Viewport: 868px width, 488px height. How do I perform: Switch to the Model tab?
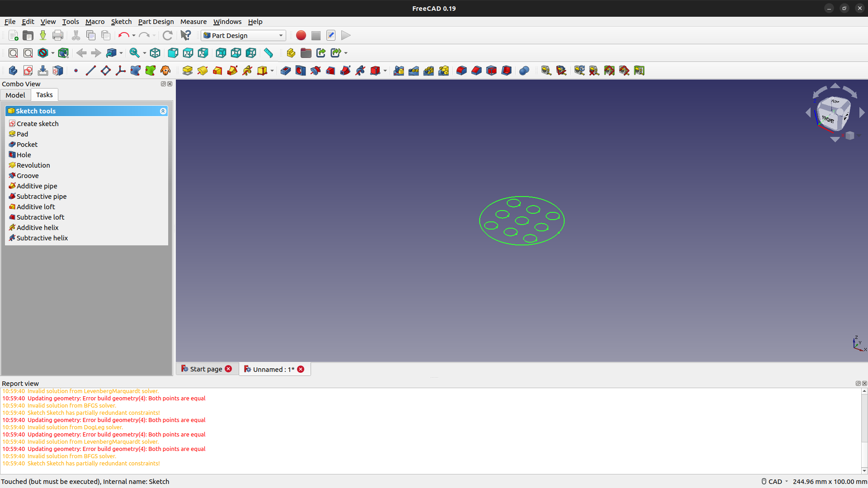[x=15, y=95]
